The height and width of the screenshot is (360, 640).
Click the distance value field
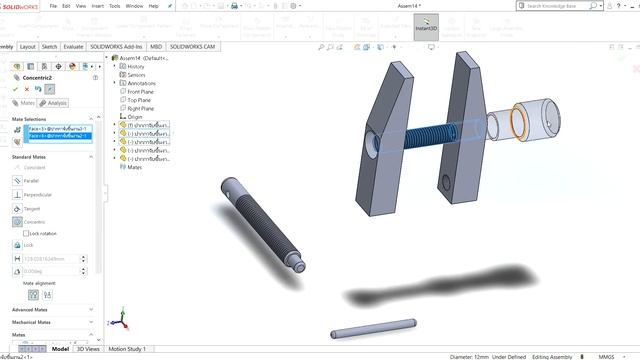click(x=51, y=259)
